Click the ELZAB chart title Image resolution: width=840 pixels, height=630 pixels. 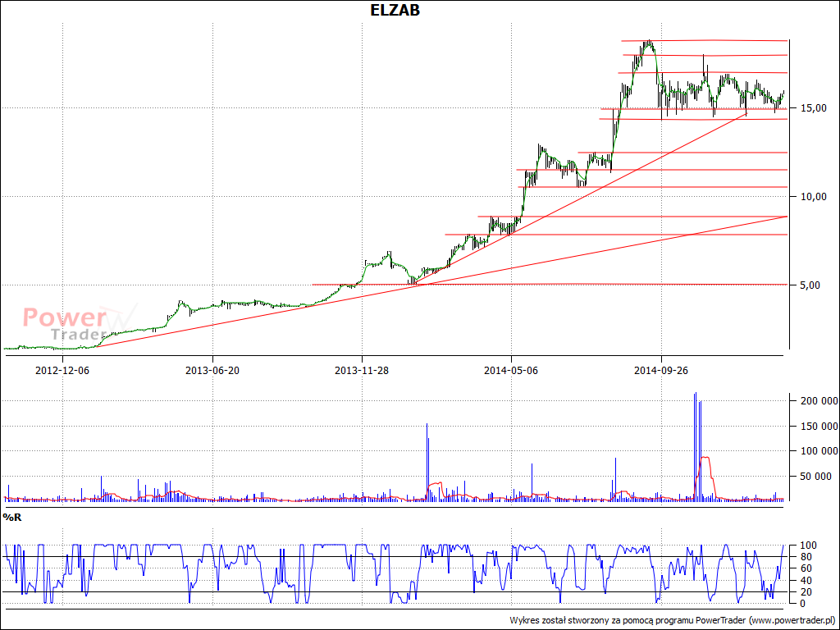click(x=395, y=10)
